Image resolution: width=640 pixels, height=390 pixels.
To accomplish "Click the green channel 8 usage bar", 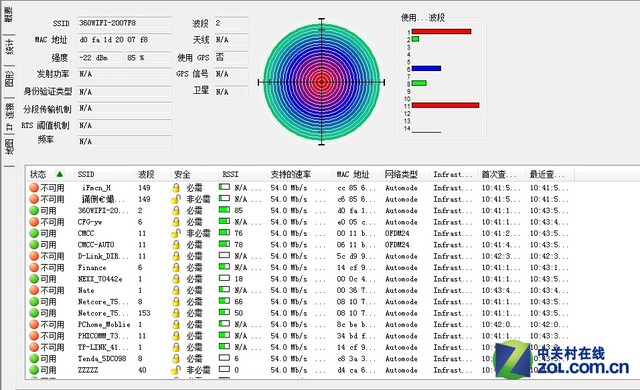I will click(x=419, y=83).
